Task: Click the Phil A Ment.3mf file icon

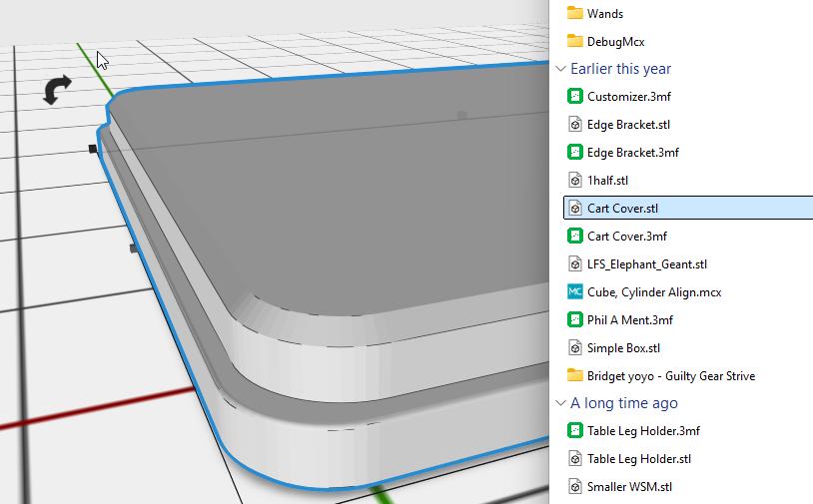Action: click(574, 320)
